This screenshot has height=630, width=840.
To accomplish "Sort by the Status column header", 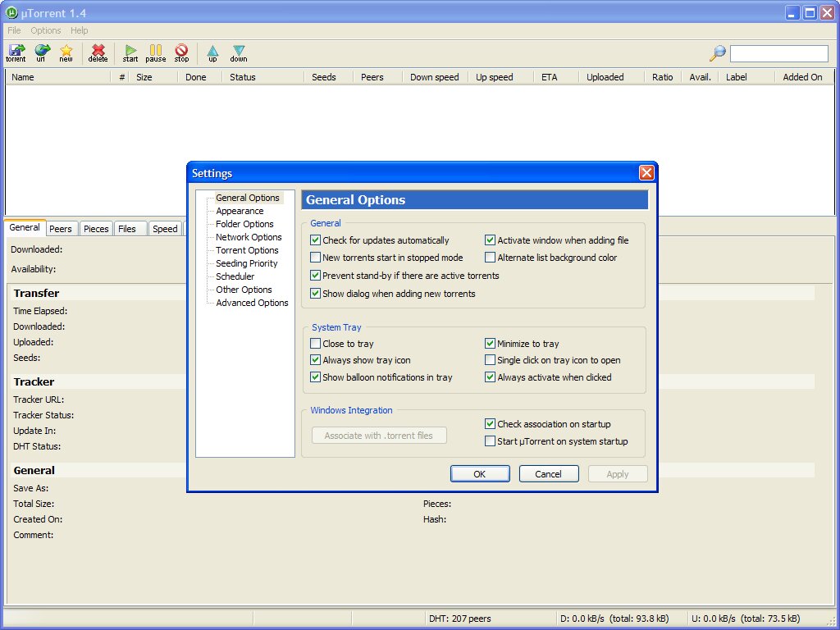I will pyautogui.click(x=262, y=77).
